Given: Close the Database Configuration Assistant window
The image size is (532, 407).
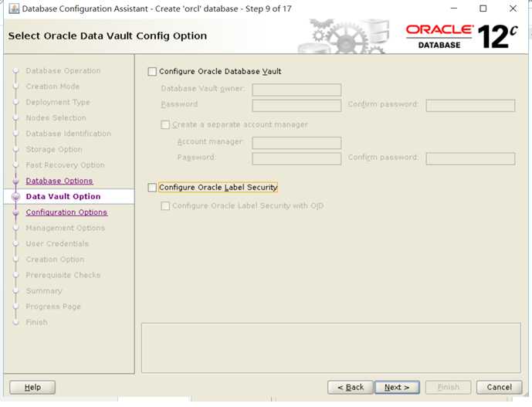Looking at the screenshot, I should click(513, 8).
